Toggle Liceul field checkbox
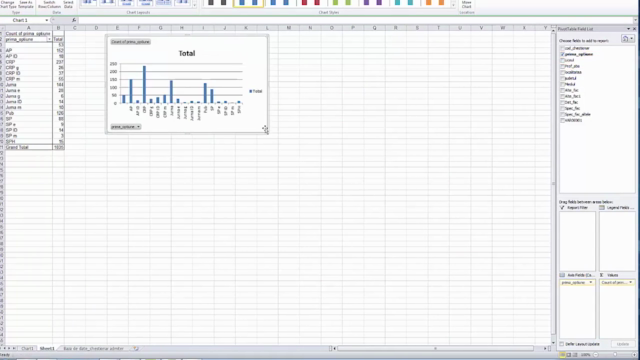This screenshot has width=640, height=360. [562, 60]
